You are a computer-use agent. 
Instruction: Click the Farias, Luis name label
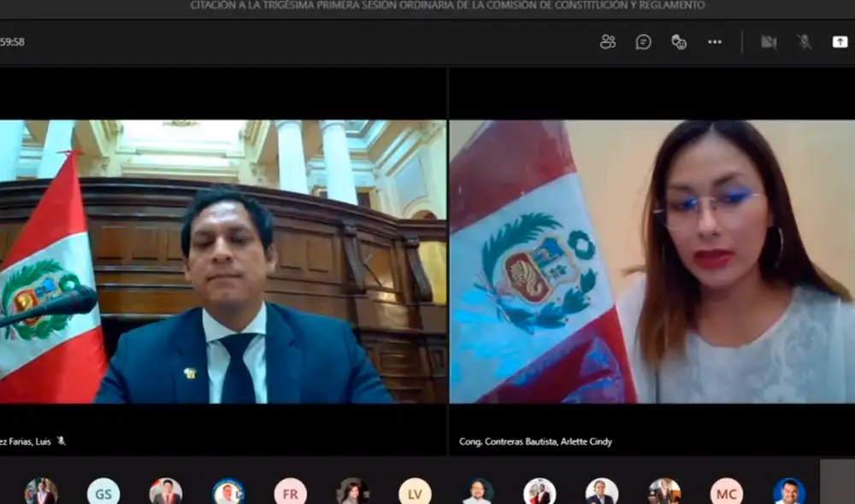[x=26, y=442]
